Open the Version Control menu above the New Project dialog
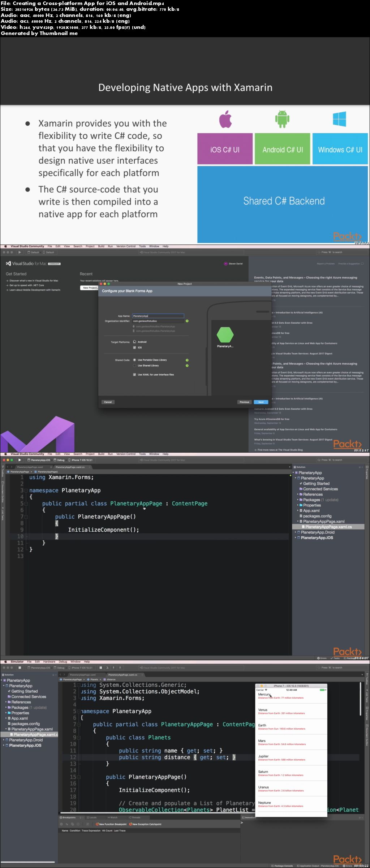 pyautogui.click(x=126, y=246)
